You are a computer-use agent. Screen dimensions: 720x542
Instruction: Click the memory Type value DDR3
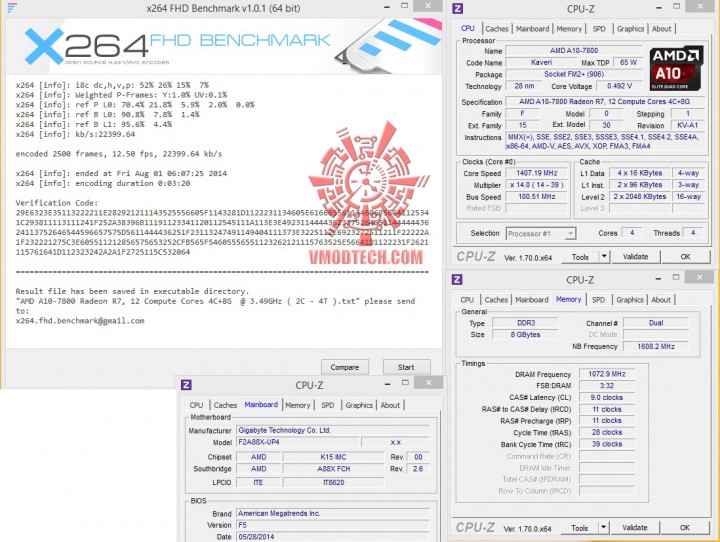click(526, 322)
